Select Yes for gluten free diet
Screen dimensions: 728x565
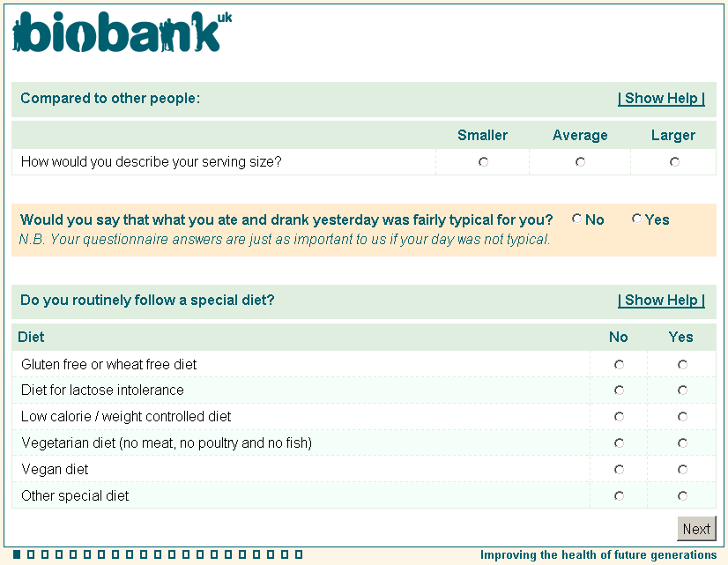[x=682, y=364]
